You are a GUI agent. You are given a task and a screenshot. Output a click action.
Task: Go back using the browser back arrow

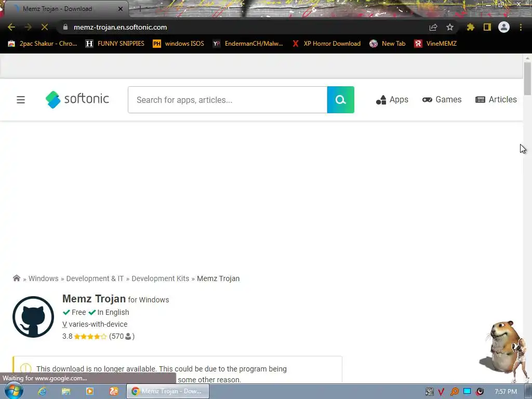point(11,27)
